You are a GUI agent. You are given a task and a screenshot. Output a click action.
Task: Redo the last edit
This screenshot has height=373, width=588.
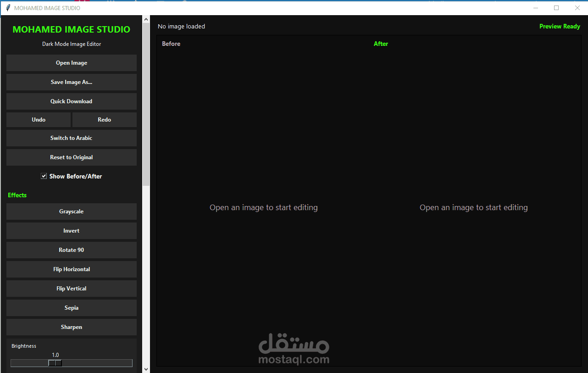[105, 120]
